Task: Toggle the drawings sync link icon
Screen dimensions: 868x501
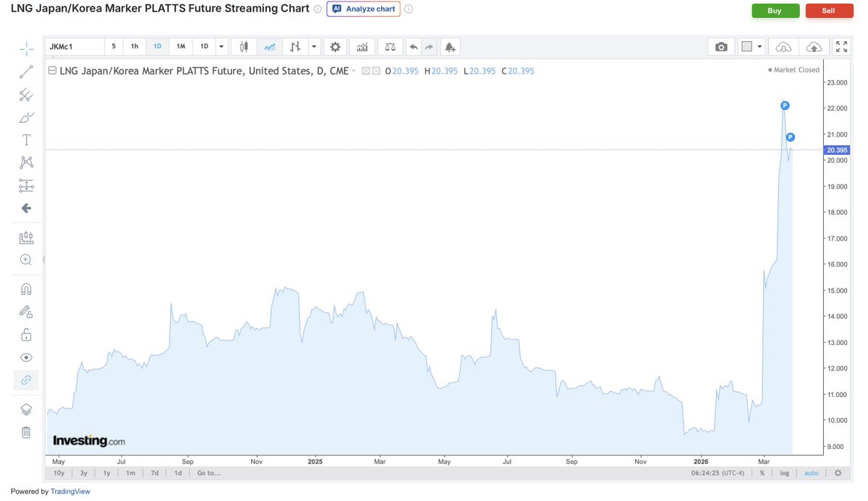Action: point(26,380)
